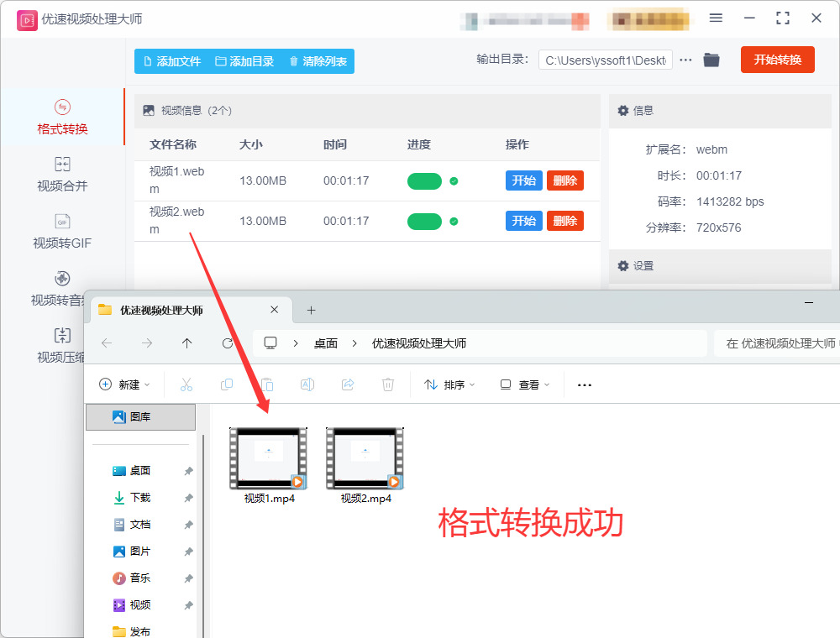This screenshot has height=638, width=840.
Task: Click the output directory path field
Action: pyautogui.click(x=606, y=60)
